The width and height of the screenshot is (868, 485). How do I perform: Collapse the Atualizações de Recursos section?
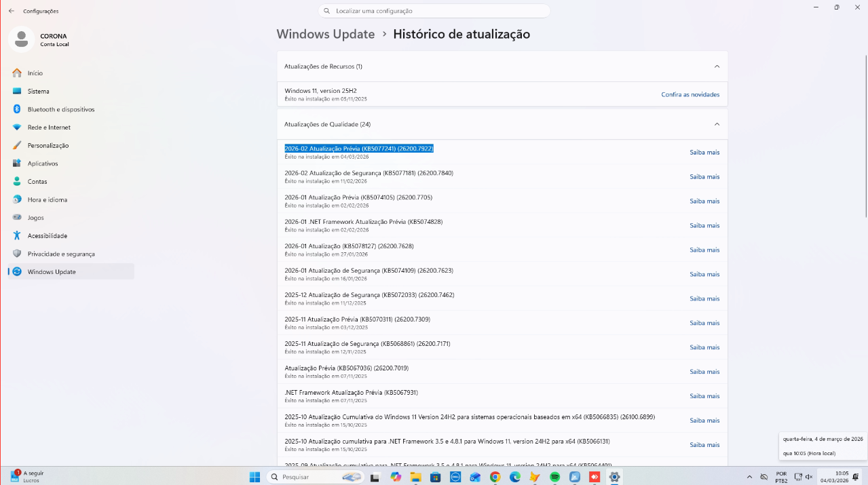coord(717,66)
